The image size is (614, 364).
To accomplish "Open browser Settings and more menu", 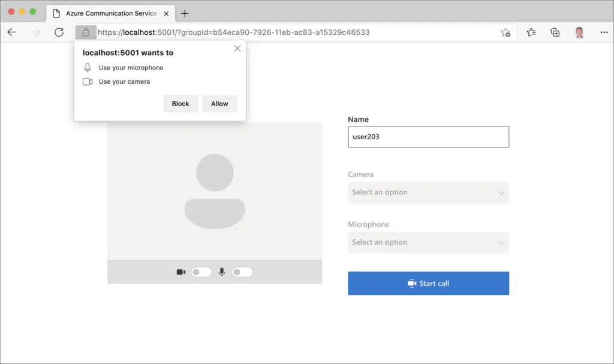I will [x=603, y=32].
